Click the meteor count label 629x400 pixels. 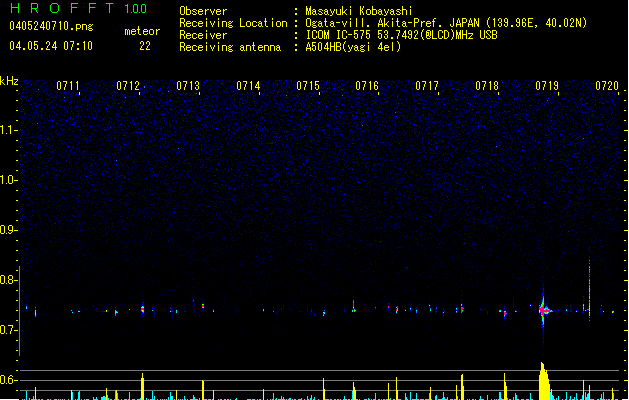pyautogui.click(x=142, y=31)
